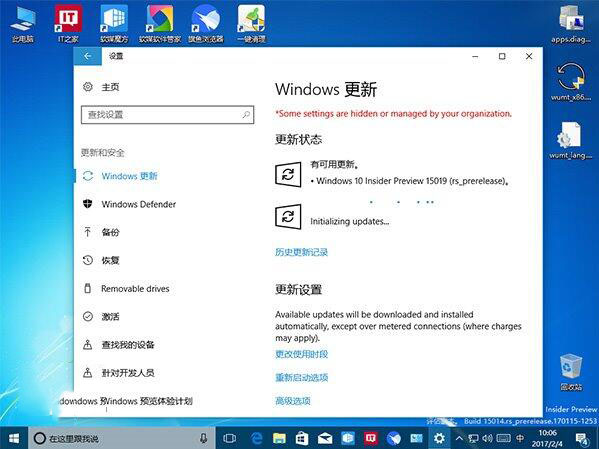The height and width of the screenshot is (449, 599).
Task: Click the touch keyboard tray icon
Action: coord(503,438)
